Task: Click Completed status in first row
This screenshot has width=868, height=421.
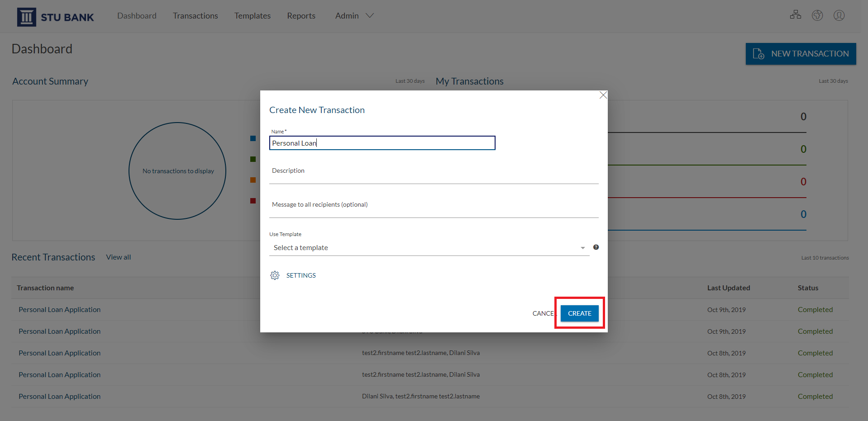Action: point(815,310)
